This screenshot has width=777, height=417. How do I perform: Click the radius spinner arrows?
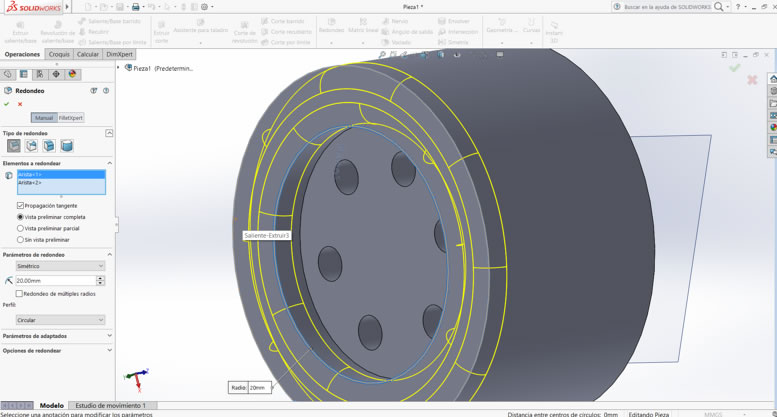(101, 280)
